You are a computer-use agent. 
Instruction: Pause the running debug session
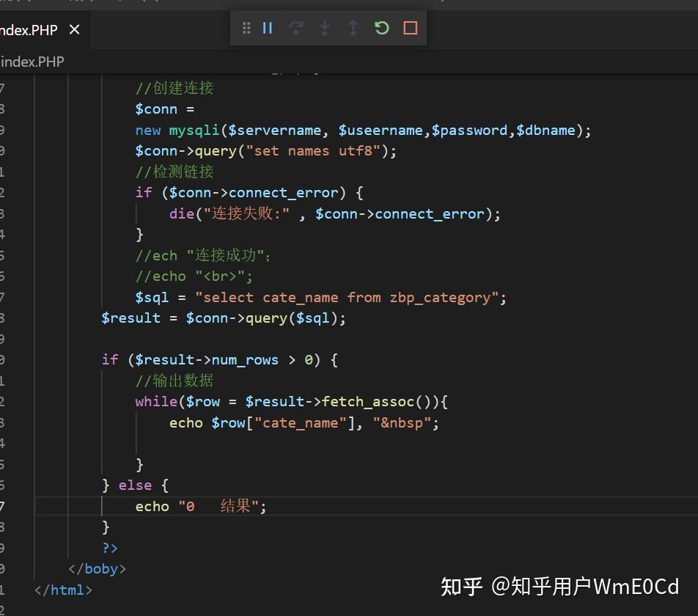(x=267, y=28)
